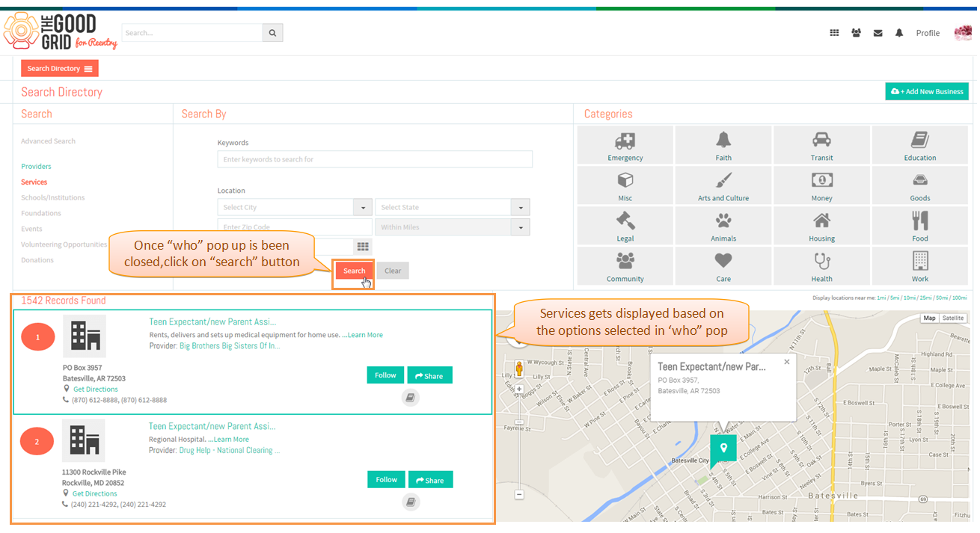Image resolution: width=980 pixels, height=533 pixels.
Task: Click the map zoom in plus button
Action: 519,389
